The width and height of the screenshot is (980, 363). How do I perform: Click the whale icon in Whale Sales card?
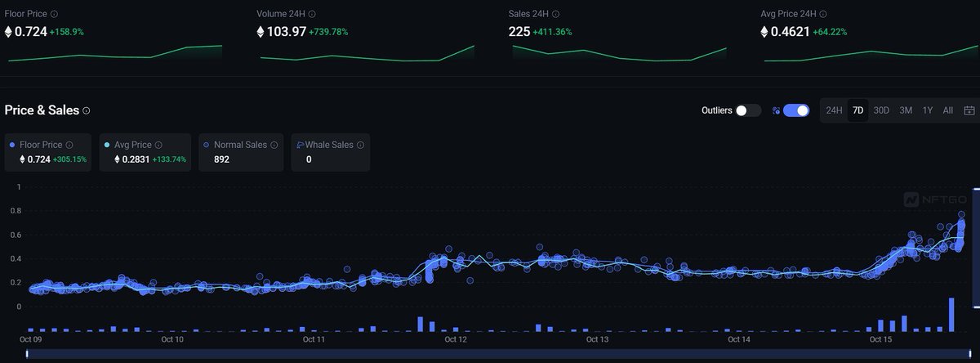(300, 145)
